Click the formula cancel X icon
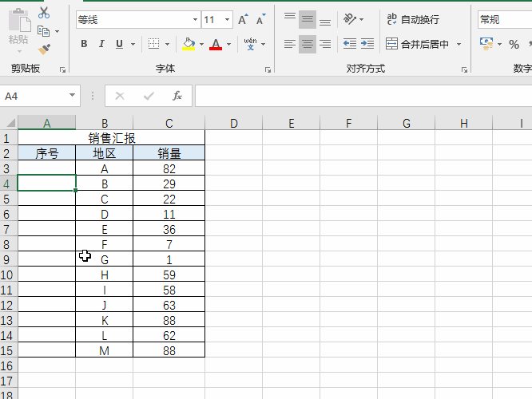Image resolution: width=532 pixels, height=399 pixels. click(x=120, y=96)
